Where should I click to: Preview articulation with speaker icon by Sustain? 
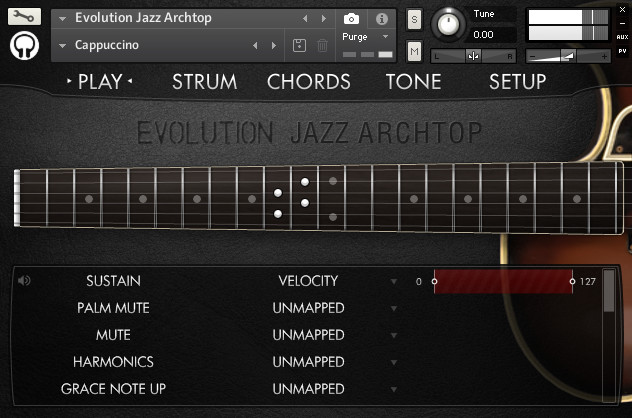pyautogui.click(x=24, y=280)
